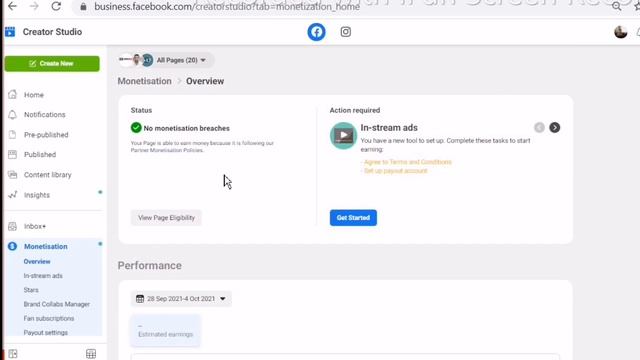Screen dimensions: 640x360
Task: Switch to the Instagram platform icon
Action: 346,32
